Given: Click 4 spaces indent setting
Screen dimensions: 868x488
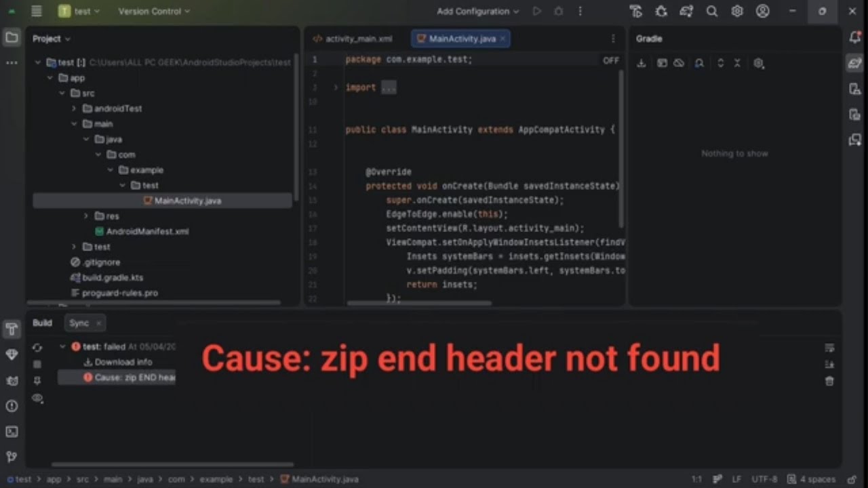Looking at the screenshot, I should [x=812, y=479].
